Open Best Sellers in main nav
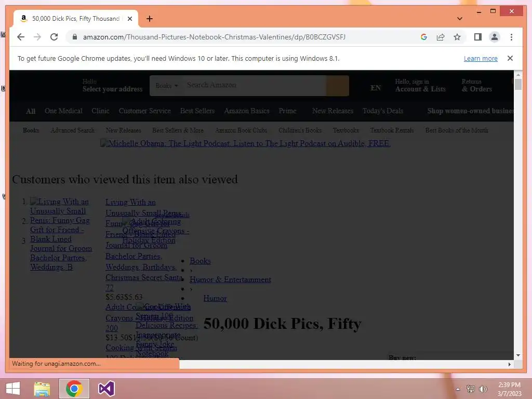Image resolution: width=532 pixels, height=399 pixels. (197, 111)
